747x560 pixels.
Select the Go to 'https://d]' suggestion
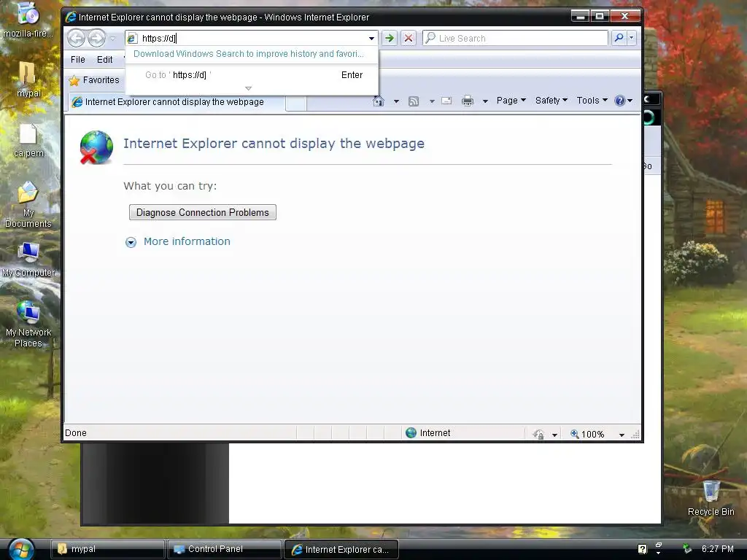point(252,75)
